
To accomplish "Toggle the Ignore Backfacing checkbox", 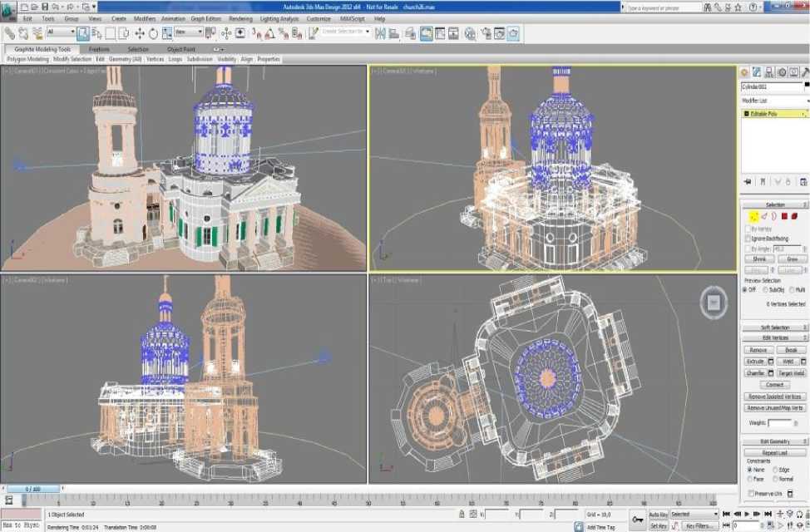I will tap(748, 239).
